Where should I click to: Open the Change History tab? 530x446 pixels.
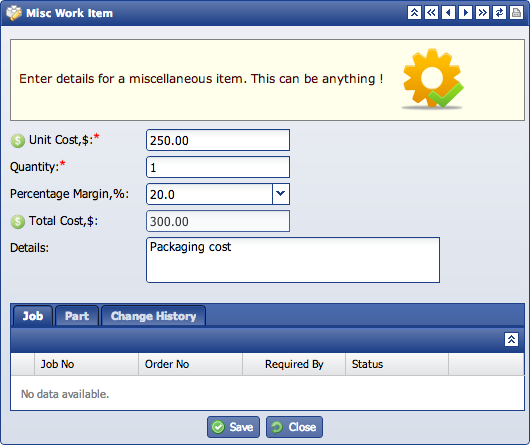point(153,316)
